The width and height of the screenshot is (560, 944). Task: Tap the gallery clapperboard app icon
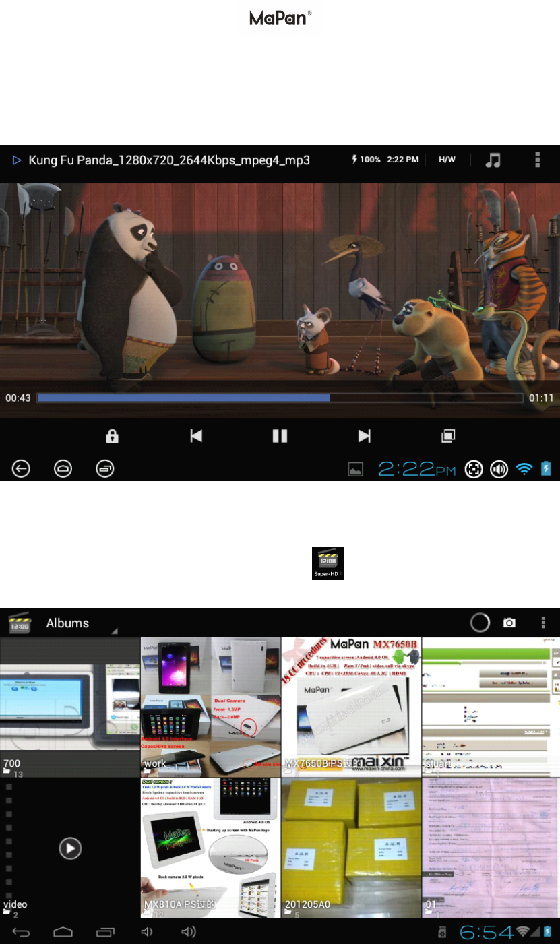(19, 623)
